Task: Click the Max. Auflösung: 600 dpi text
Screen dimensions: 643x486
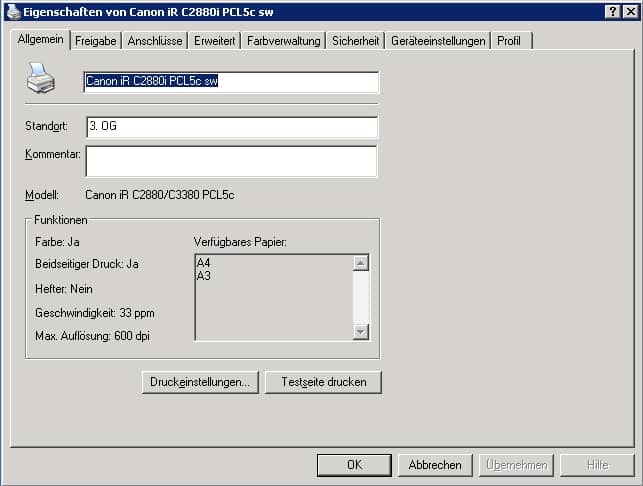Action: 92,336
